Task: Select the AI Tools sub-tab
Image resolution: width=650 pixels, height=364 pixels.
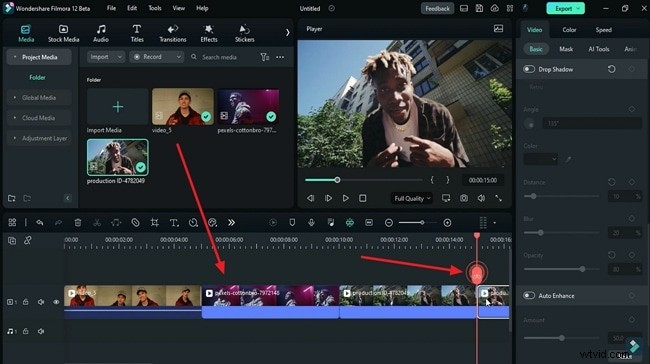Action: click(x=599, y=49)
